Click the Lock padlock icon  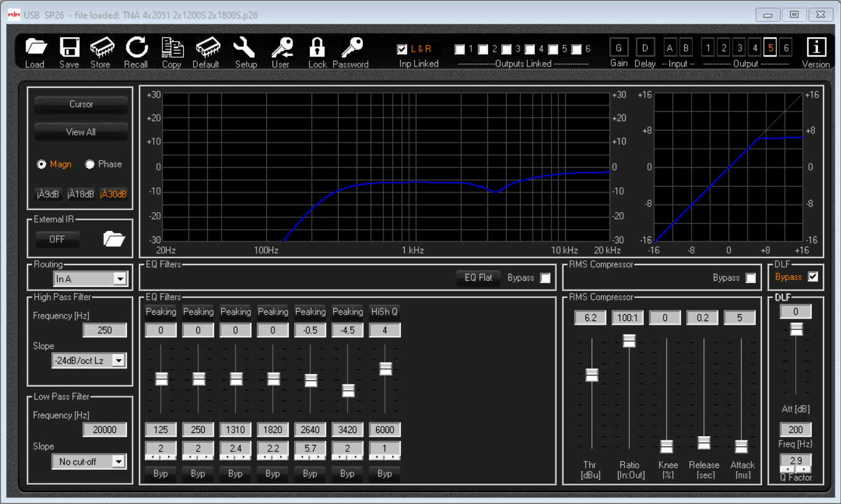pyautogui.click(x=317, y=48)
